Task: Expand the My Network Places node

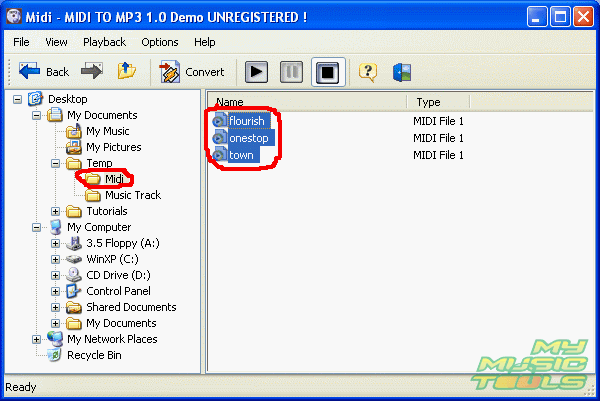Action: (36, 339)
